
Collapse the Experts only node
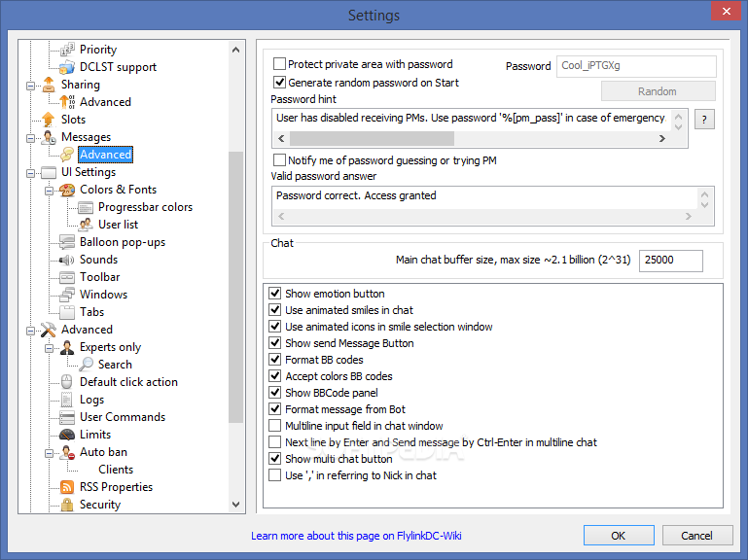point(50,348)
